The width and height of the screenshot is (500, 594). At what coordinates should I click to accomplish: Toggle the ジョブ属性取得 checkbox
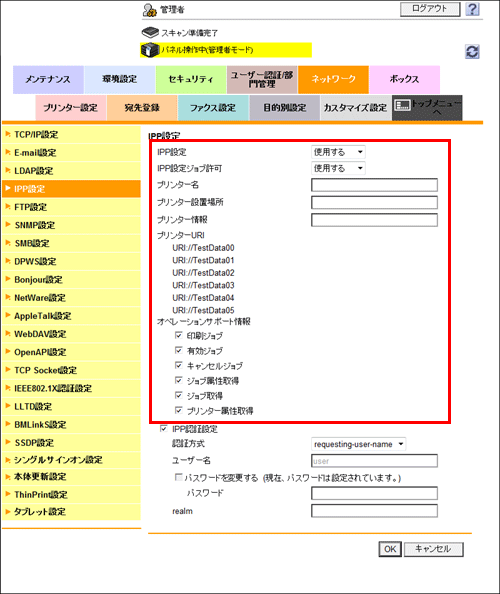pyautogui.click(x=179, y=380)
